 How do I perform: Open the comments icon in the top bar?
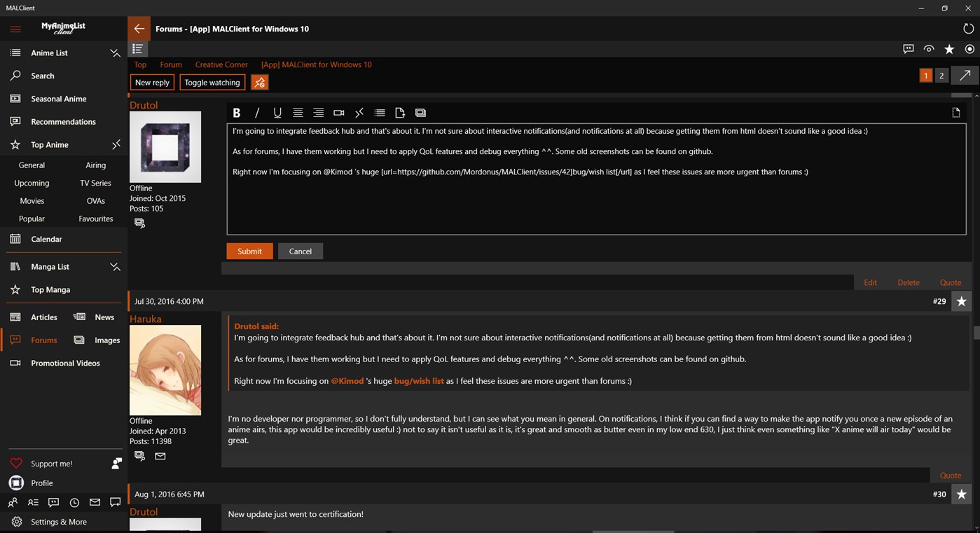pos(908,48)
